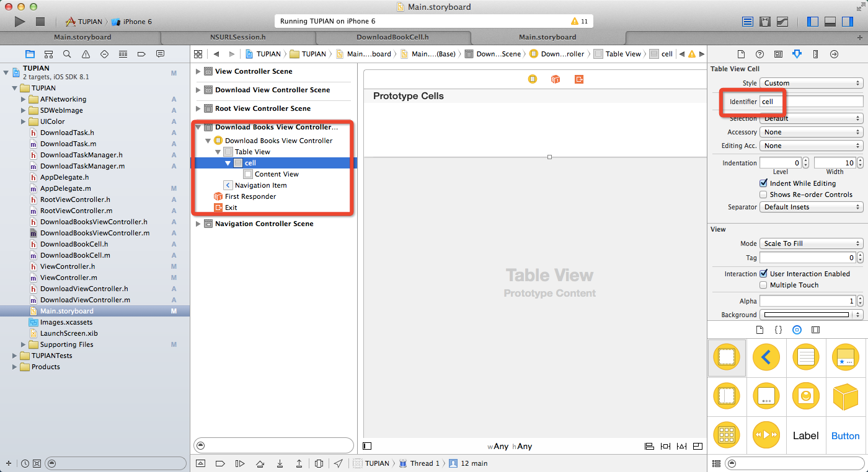Select the Navigation Controller library object
The width and height of the screenshot is (868, 472).
click(x=767, y=357)
